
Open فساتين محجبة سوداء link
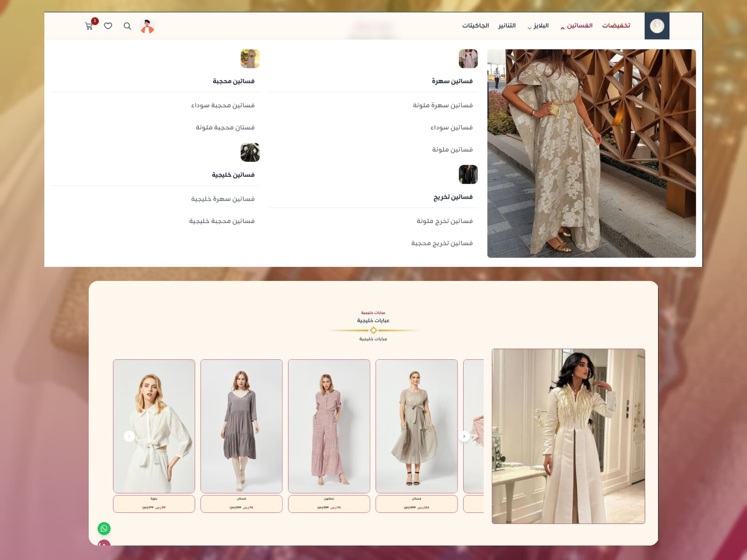(223, 105)
